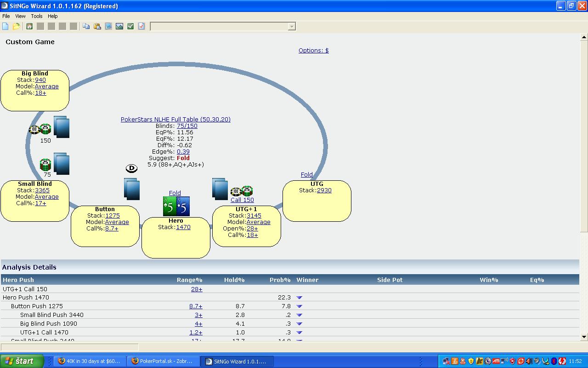Click range 4+ in Big Blind Push row
Viewport: 588px width, 368px height.
(198, 323)
